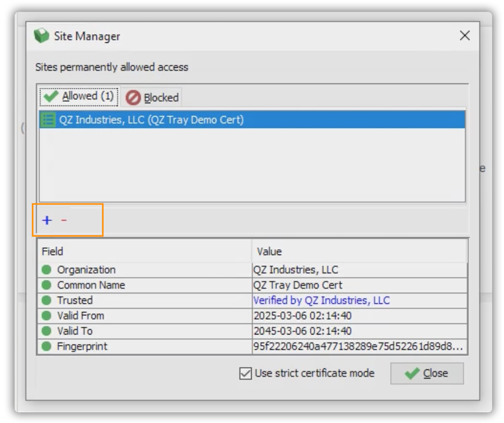The image size is (504, 423).
Task: Select the Valid From field label
Action: (81, 316)
